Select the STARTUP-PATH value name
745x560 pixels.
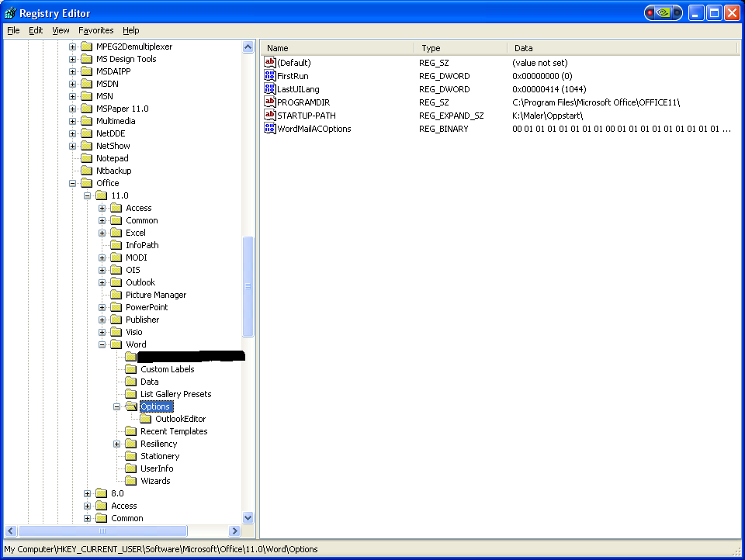pyautogui.click(x=307, y=116)
